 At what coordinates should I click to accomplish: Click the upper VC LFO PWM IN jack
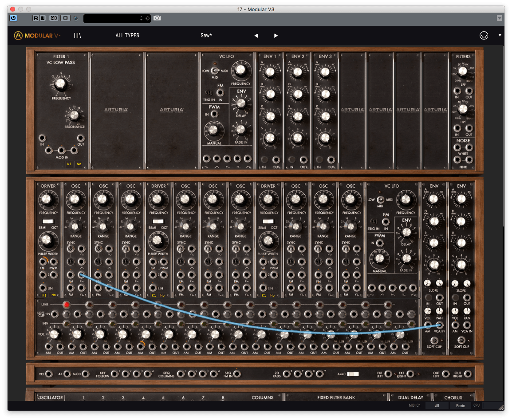(x=214, y=114)
